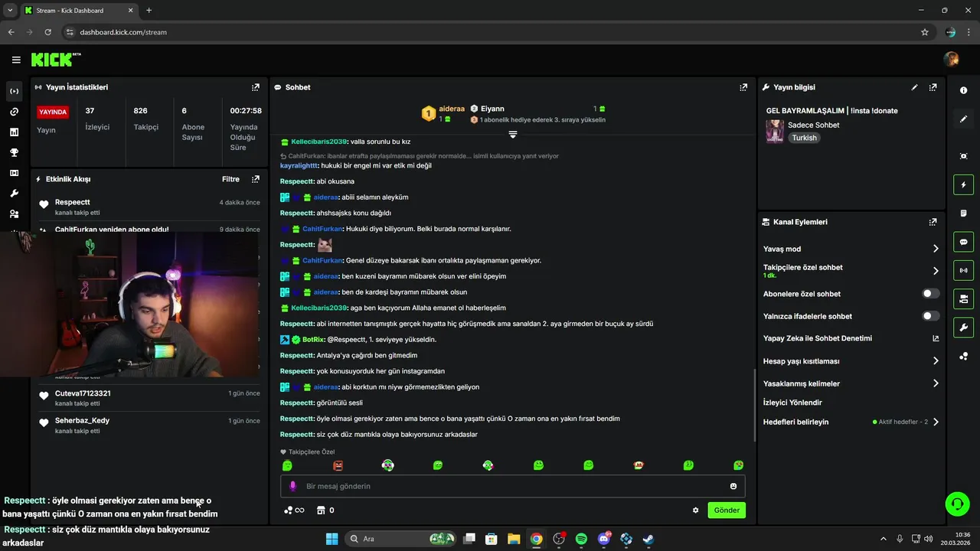Click the channel points infinity icon
The width and height of the screenshot is (980, 551).
tap(294, 510)
